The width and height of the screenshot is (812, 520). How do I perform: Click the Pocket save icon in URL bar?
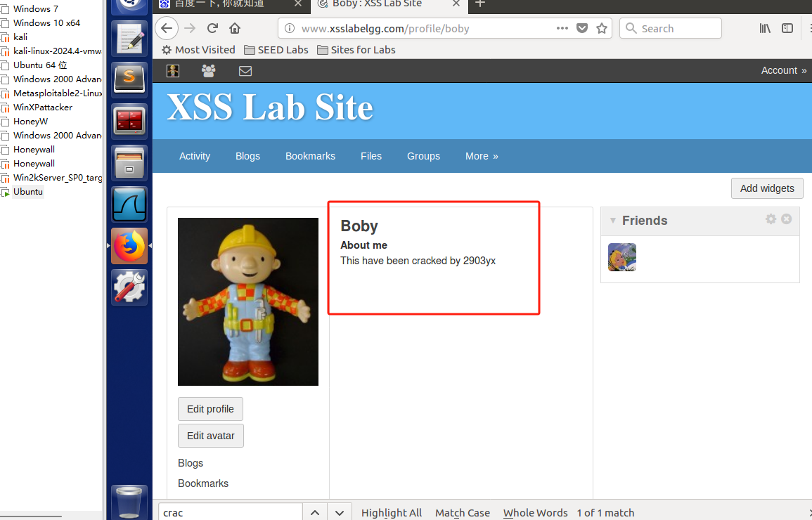pos(582,28)
